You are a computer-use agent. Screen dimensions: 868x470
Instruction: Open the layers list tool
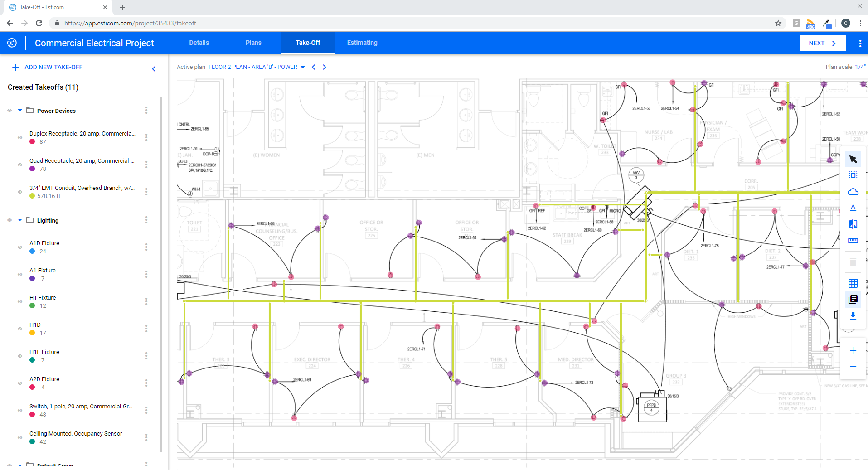[853, 299]
